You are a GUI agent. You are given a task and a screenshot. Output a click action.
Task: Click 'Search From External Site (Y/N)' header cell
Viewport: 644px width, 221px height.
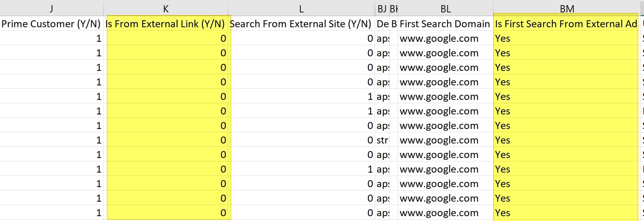click(x=301, y=24)
